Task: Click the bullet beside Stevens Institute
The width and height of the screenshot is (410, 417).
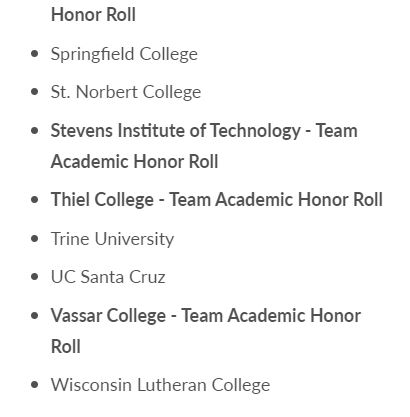Action: point(34,130)
